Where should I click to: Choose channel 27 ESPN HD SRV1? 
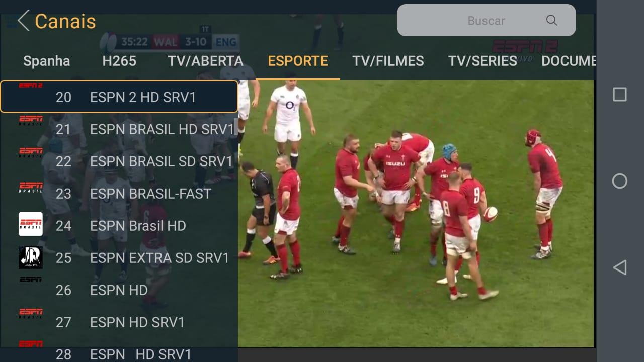tap(119, 322)
